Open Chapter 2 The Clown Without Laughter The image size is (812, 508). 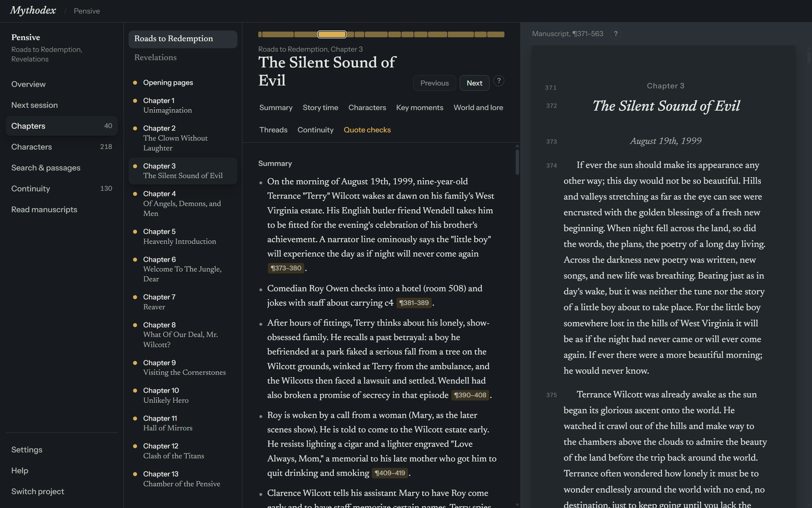(x=183, y=138)
